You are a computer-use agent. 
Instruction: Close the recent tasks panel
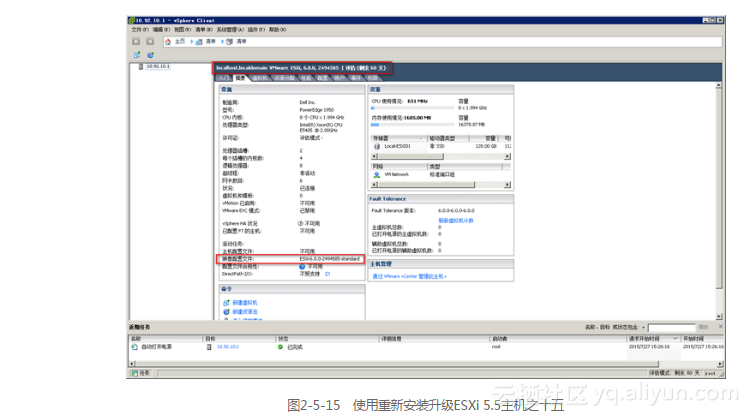click(720, 327)
